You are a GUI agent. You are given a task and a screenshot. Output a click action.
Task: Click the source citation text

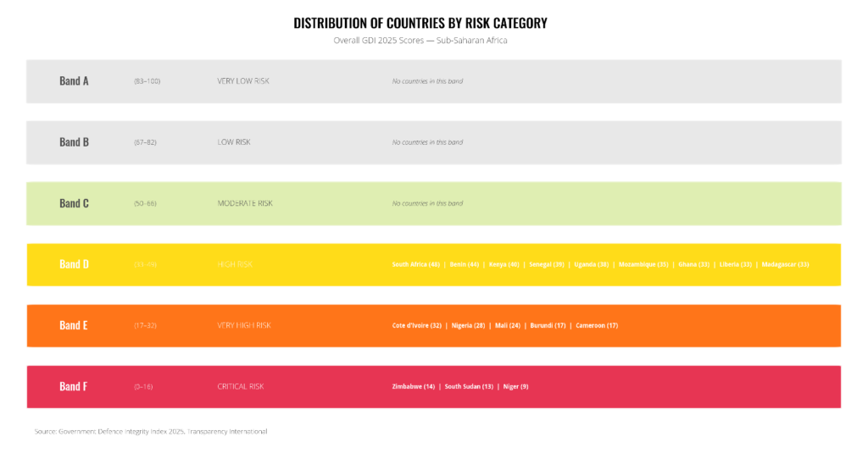pyautogui.click(x=151, y=432)
